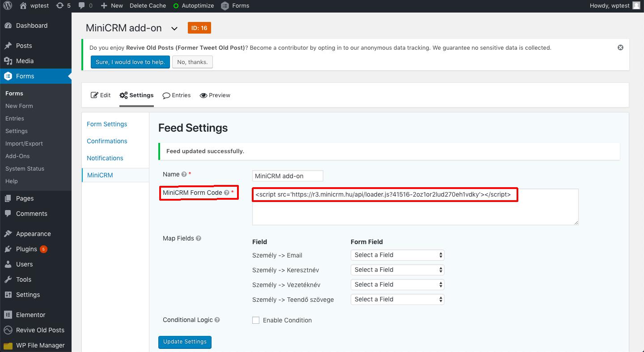This screenshot has width=644, height=352.
Task: Enable Condition checkbox
Action: (x=256, y=320)
